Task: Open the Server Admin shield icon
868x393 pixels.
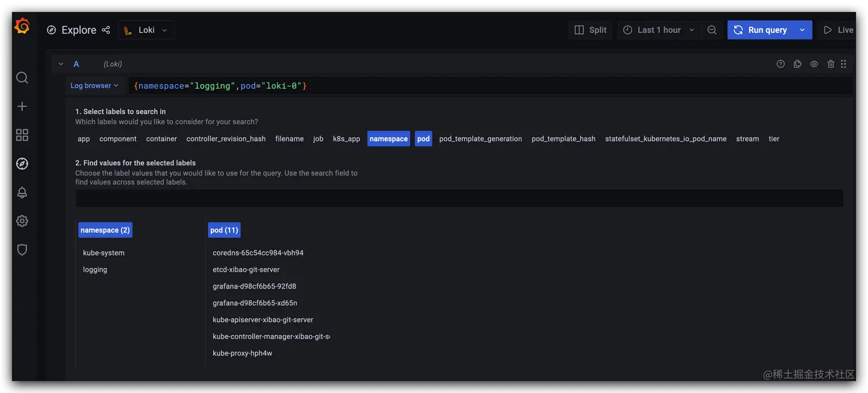Action: pyautogui.click(x=22, y=250)
